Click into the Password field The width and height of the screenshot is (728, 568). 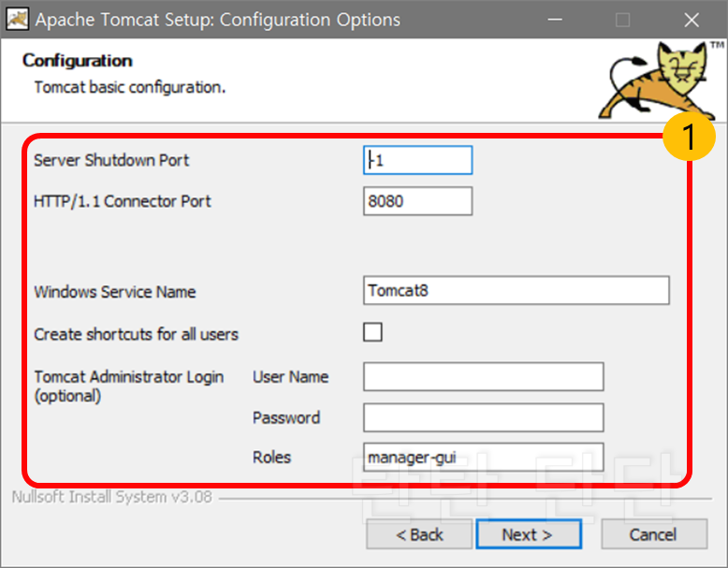point(484,417)
